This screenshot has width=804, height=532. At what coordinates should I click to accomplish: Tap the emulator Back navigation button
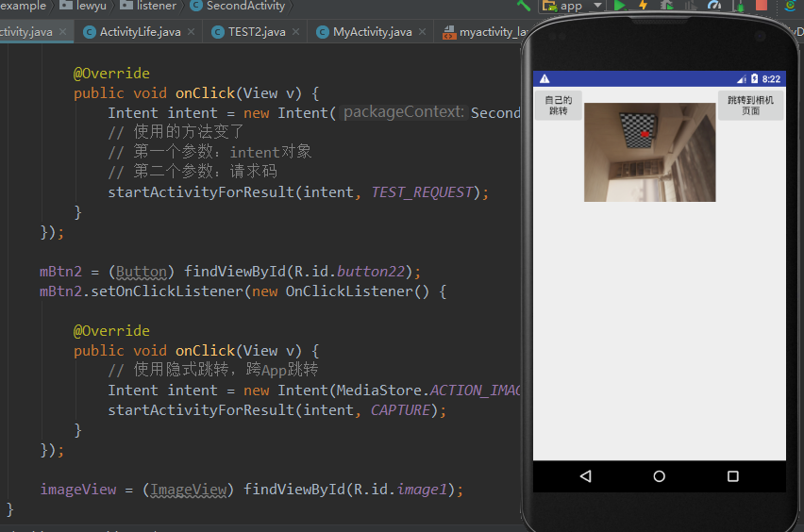click(586, 476)
